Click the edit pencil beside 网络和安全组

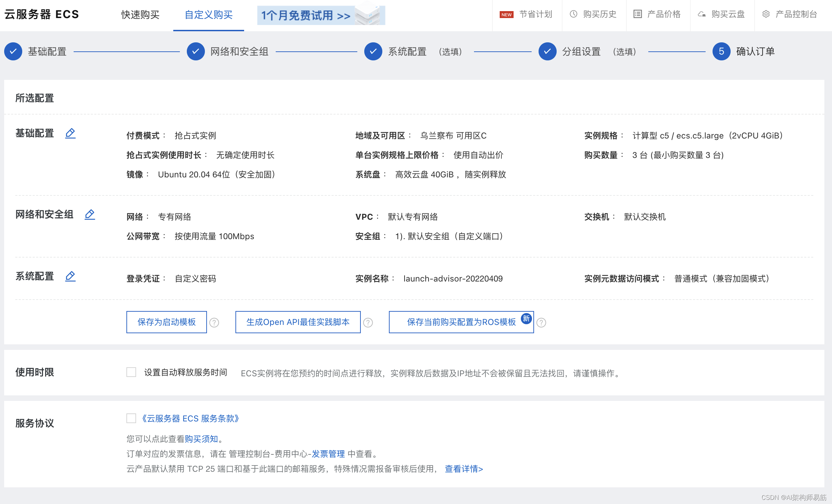(90, 215)
